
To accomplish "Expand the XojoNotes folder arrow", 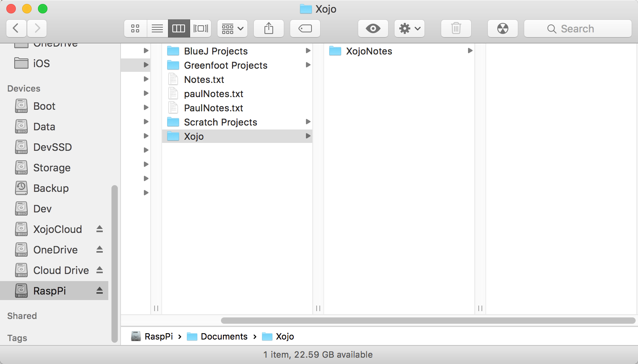I will (470, 51).
